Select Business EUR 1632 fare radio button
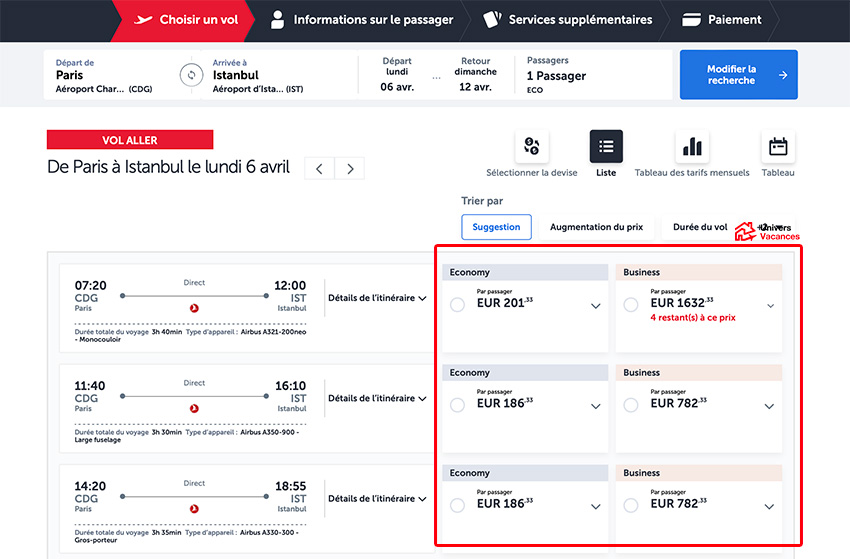Image resolution: width=850 pixels, height=559 pixels. 631,305
